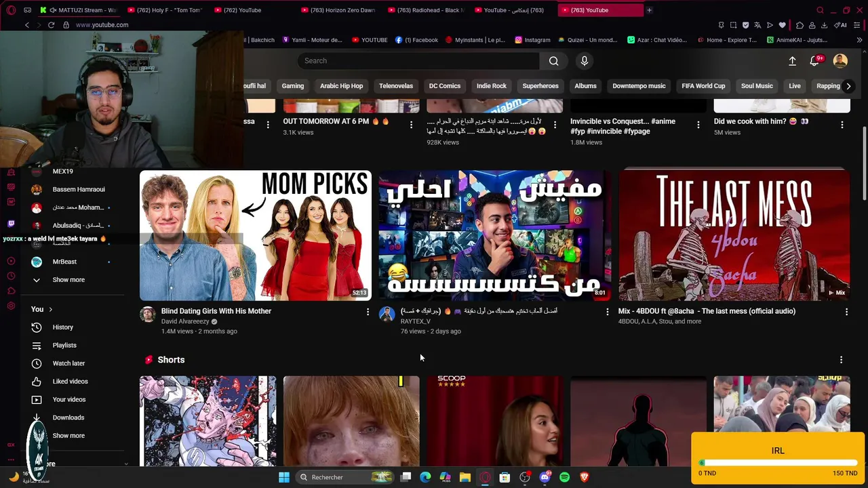Image resolution: width=868 pixels, height=488 pixels.
Task: Switch to MATTUZI Stream browser tab
Action: (x=79, y=10)
